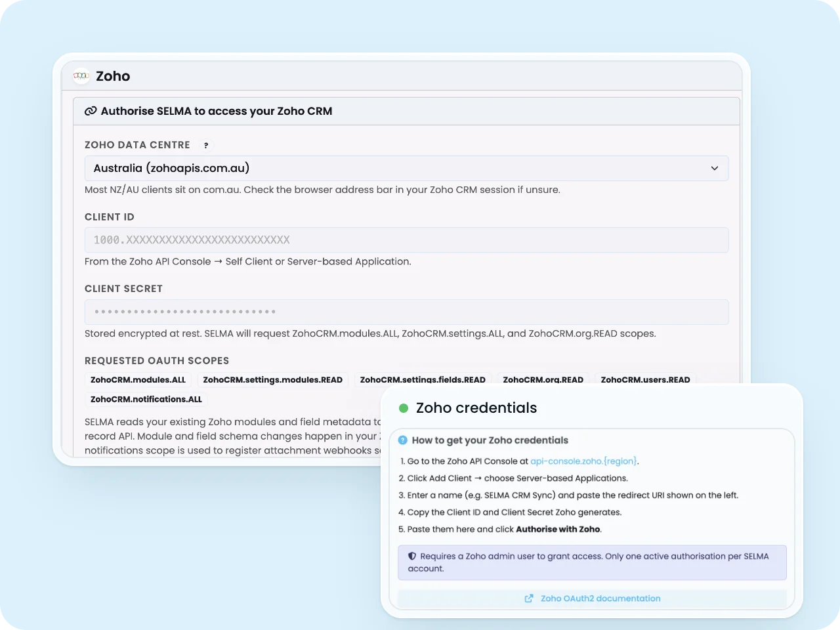Open the Zoho Data Centre dropdown
840x630 pixels.
(406, 168)
